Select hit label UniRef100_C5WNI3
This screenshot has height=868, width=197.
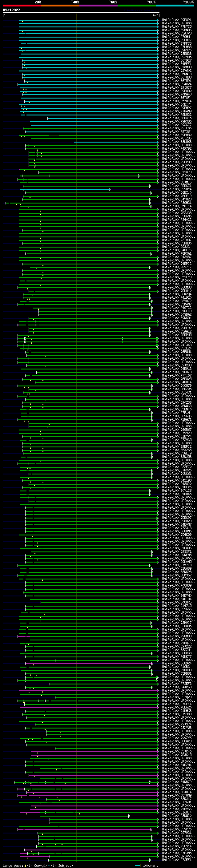(177, 74)
